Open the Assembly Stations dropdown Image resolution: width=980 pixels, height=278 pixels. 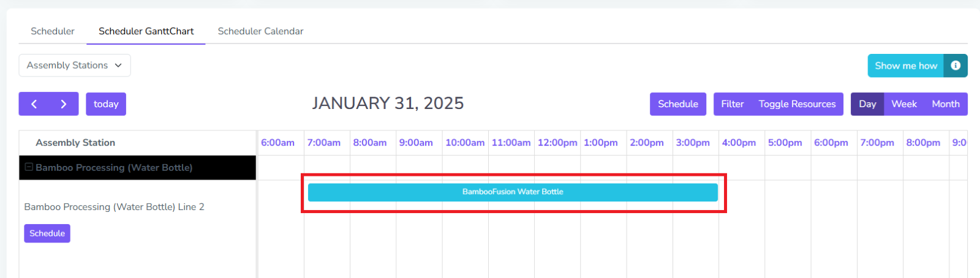click(x=74, y=66)
